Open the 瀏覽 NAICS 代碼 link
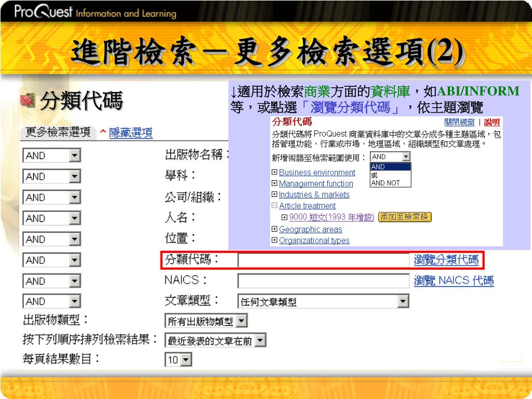 click(x=454, y=281)
